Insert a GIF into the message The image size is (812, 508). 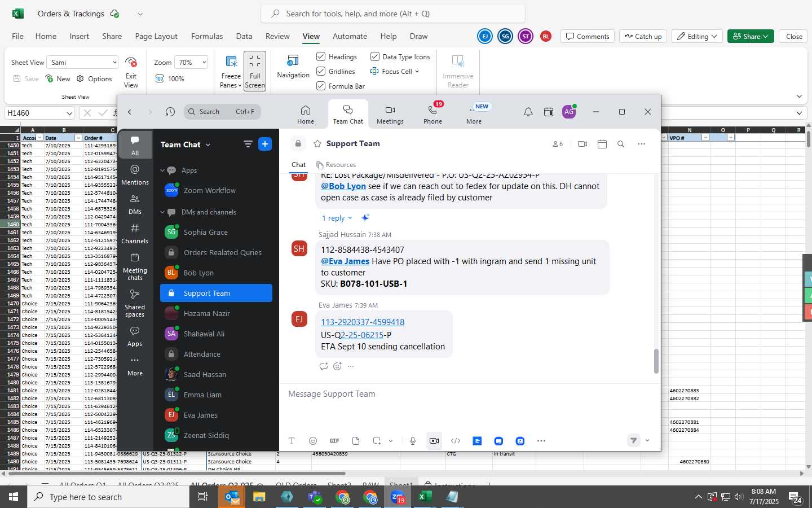click(334, 441)
